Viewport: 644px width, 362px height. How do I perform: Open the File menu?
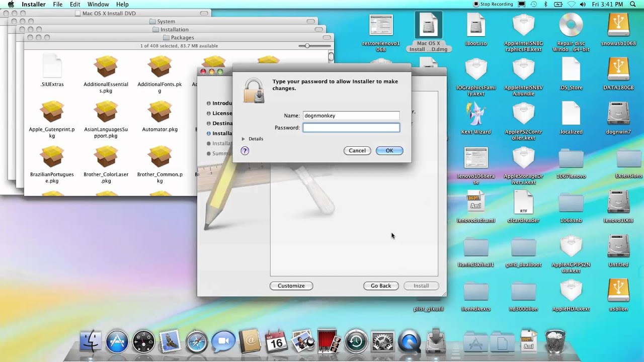tap(58, 4)
